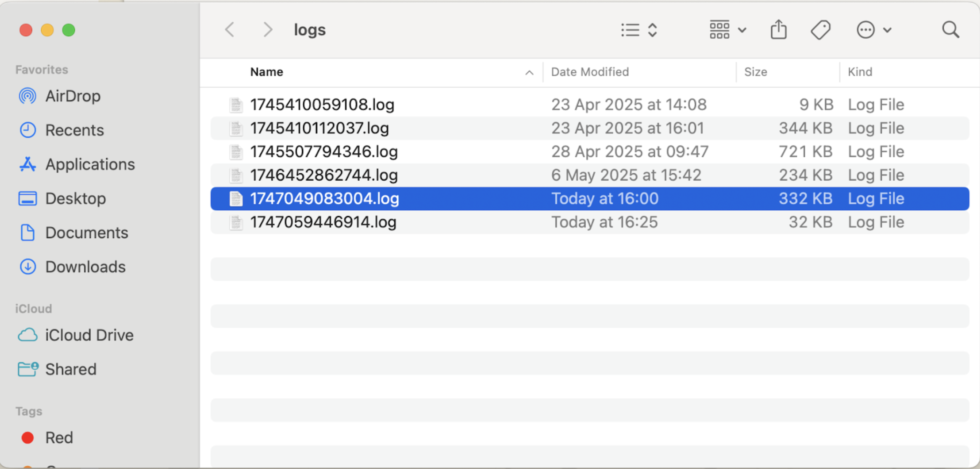Open iCloud Drive in the sidebar
Image resolution: width=980 pixels, height=469 pixels.
89,335
